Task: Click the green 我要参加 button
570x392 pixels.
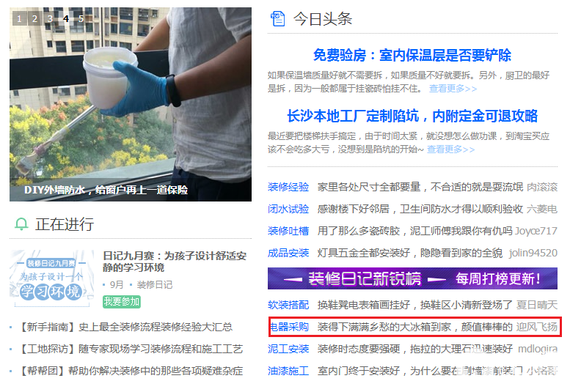Action: (x=122, y=302)
